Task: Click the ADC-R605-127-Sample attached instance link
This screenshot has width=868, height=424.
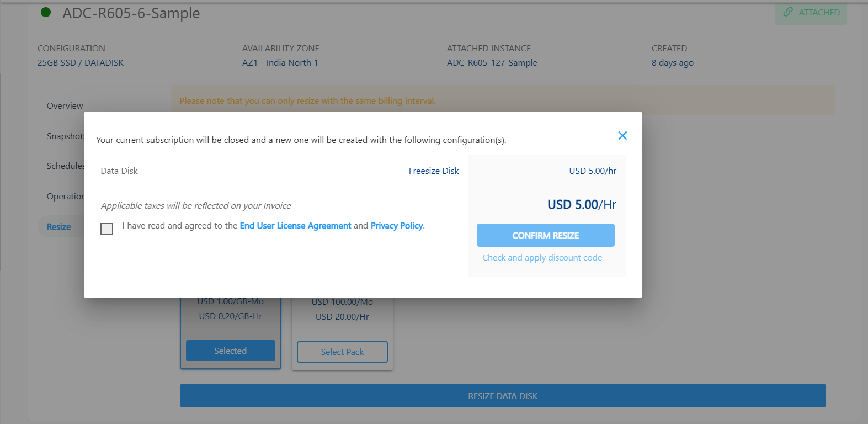Action: coord(492,63)
